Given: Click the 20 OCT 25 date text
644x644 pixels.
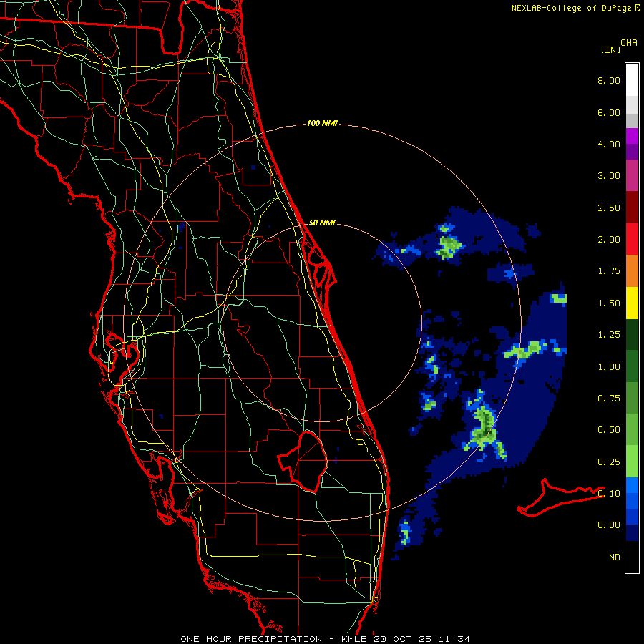Looking at the screenshot, I should point(404,639).
